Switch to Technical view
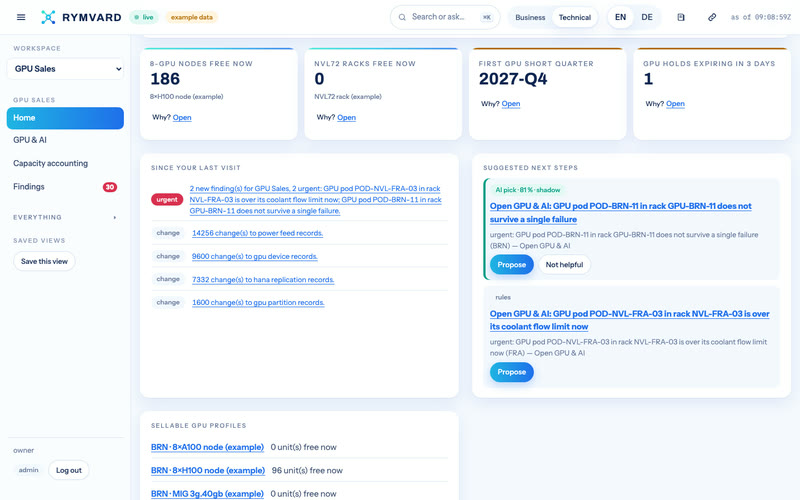800x500 pixels. 574,17
